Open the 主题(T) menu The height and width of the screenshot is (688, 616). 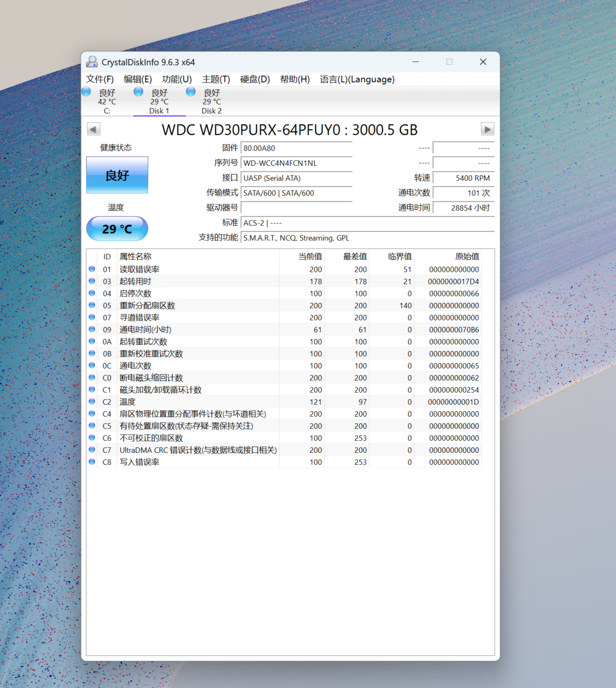coord(216,79)
